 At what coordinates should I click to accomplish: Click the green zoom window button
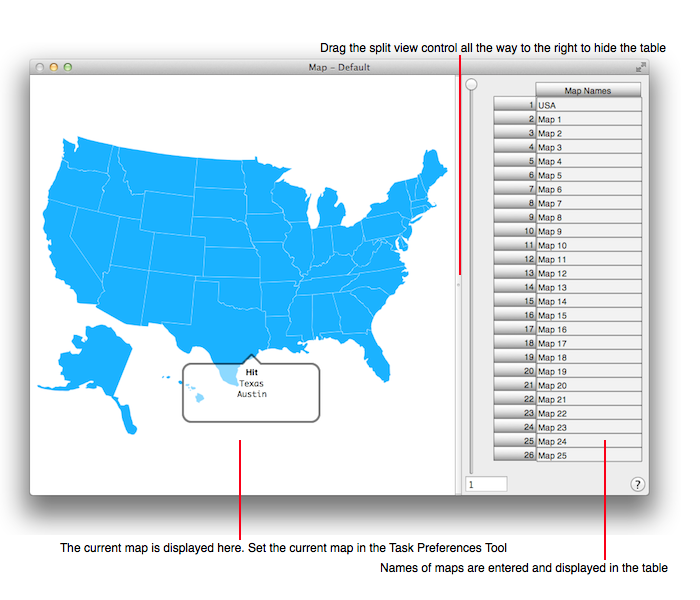click(68, 67)
